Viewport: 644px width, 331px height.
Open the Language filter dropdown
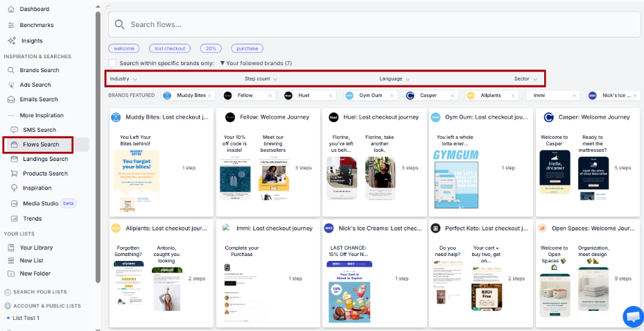pyautogui.click(x=394, y=79)
